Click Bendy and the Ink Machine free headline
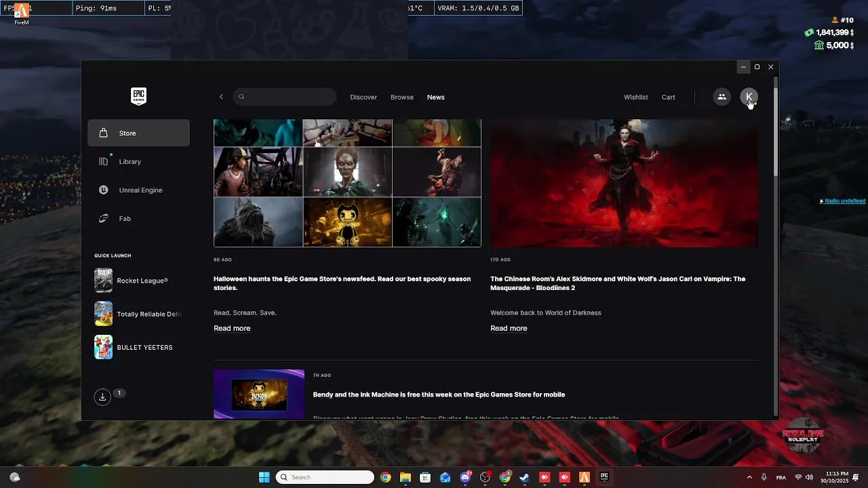 [439, 394]
